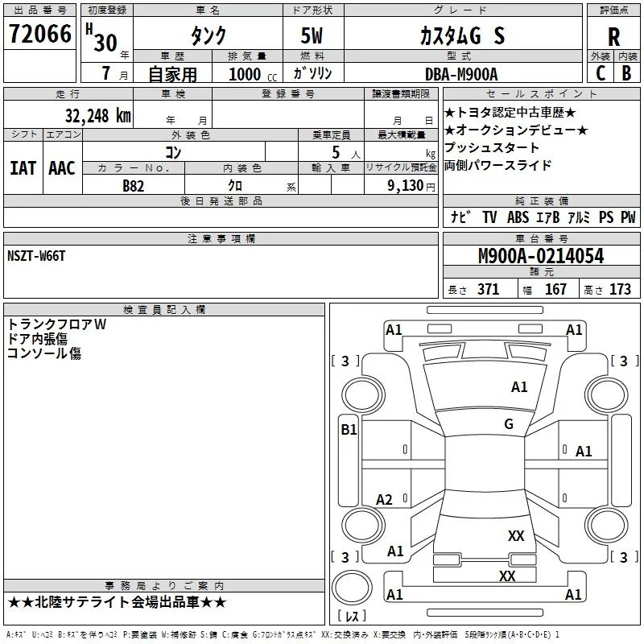Click the A2 damage mark on diagram

point(385,500)
